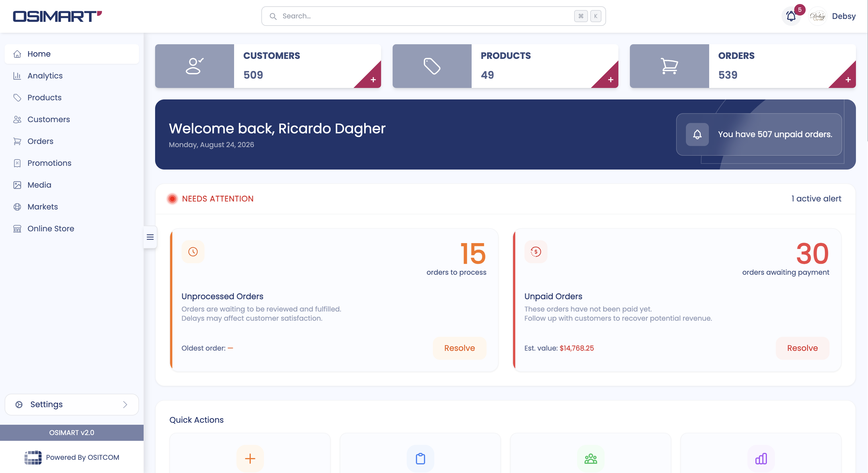868x473 pixels.
Task: Open Media in sidebar
Action: pos(72,185)
